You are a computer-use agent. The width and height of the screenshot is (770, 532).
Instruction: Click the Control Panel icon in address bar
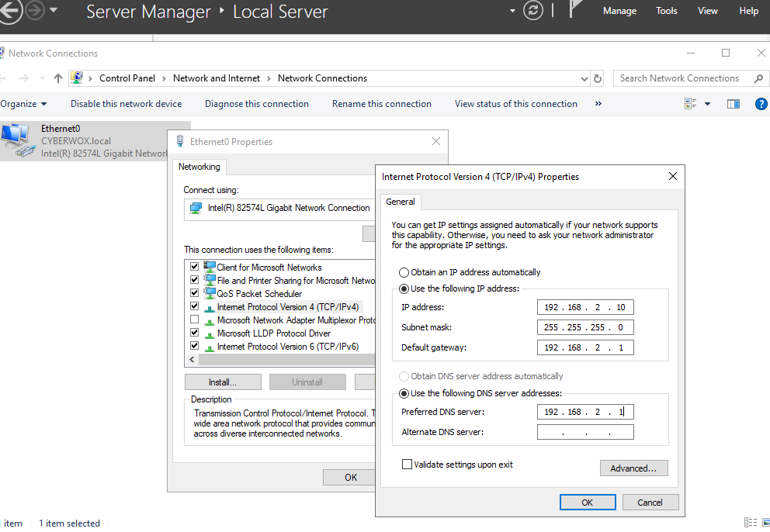click(x=77, y=78)
